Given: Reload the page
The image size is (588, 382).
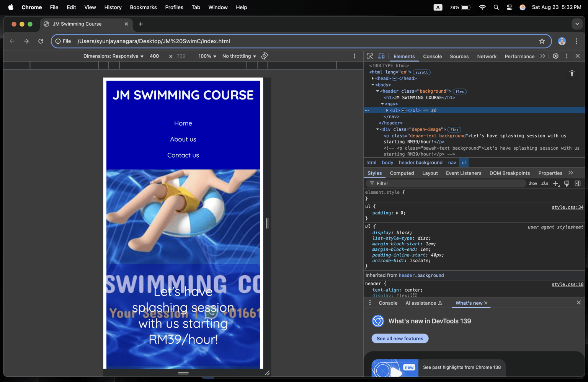Looking at the screenshot, I should click(41, 41).
